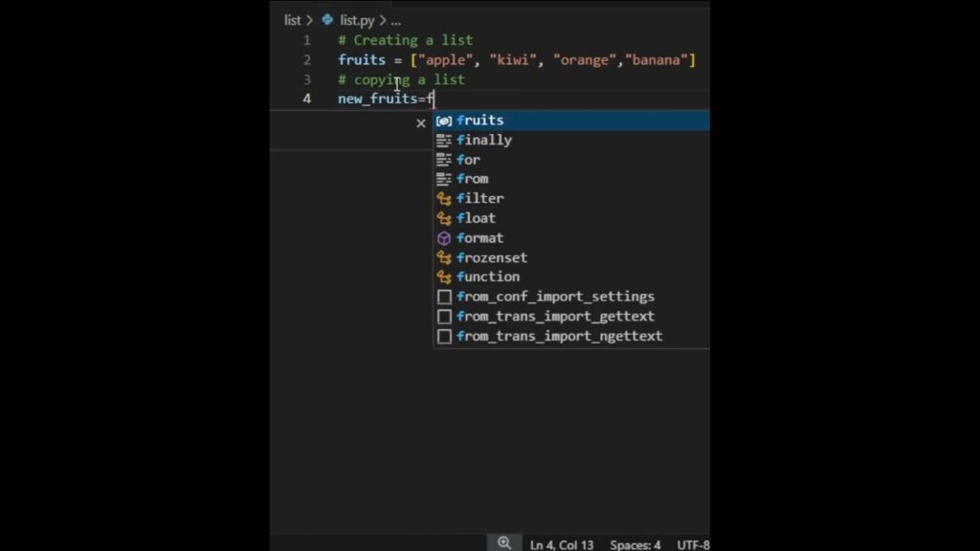Click the function icon beside filter

tap(444, 198)
